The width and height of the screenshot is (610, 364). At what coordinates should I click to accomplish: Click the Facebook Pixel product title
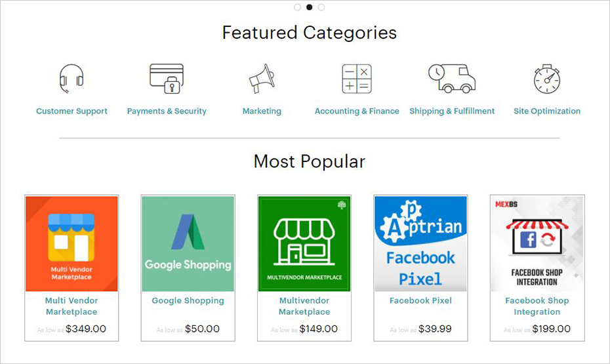pos(420,301)
